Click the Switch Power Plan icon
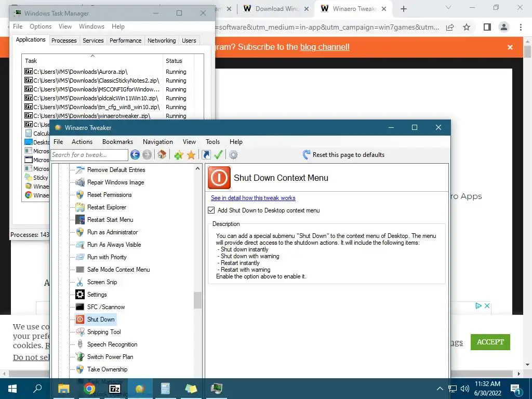 (x=79, y=356)
